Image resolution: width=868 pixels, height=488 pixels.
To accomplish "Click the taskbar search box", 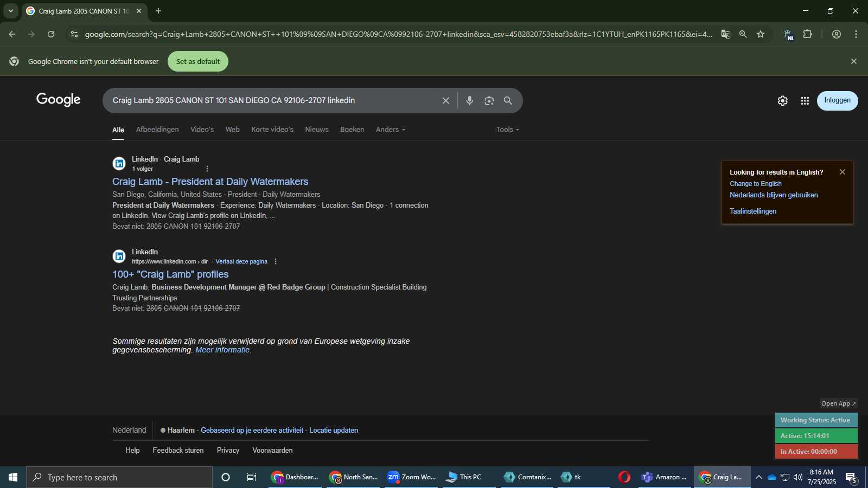I will coord(119,477).
